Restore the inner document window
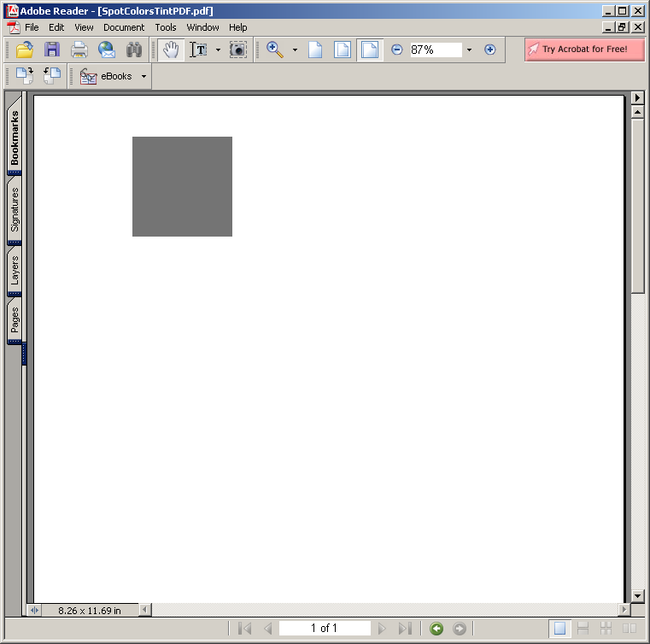 pos(622,27)
